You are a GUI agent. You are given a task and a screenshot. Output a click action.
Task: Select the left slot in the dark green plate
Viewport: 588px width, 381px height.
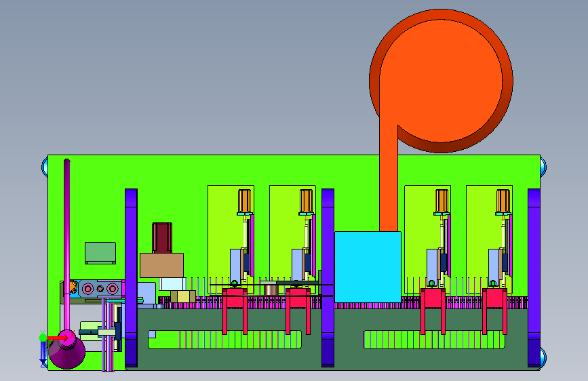pyautogui.click(x=224, y=340)
